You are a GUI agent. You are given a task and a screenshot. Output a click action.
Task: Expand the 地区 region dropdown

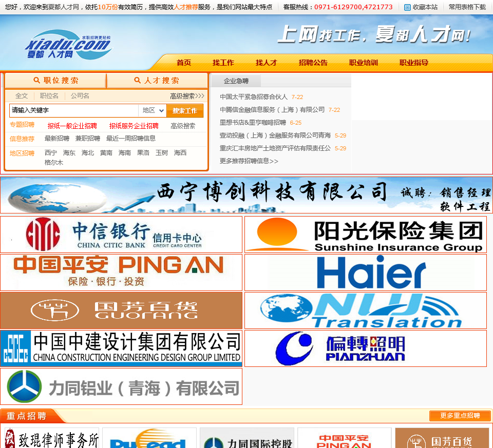tap(153, 110)
